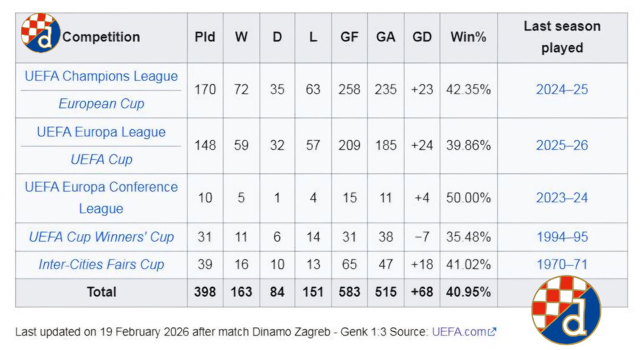Open the European Cup link
This screenshot has height=350, width=644.
click(x=101, y=104)
